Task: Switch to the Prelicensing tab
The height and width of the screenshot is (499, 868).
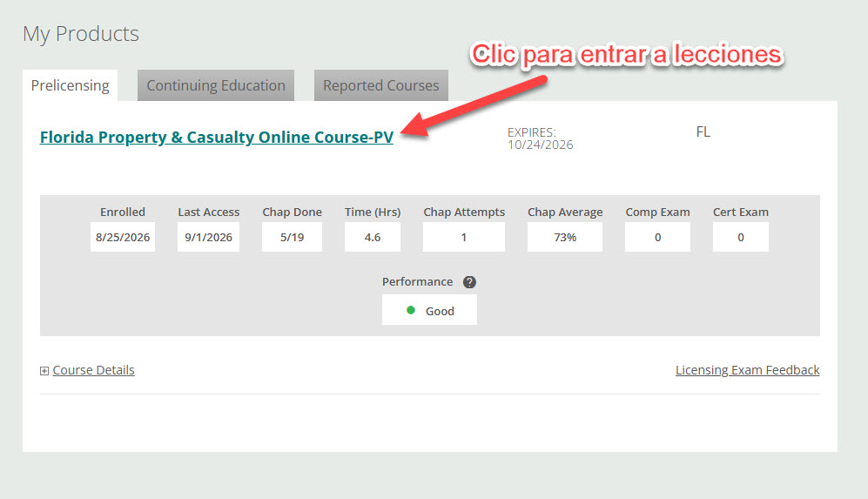Action: point(71,85)
